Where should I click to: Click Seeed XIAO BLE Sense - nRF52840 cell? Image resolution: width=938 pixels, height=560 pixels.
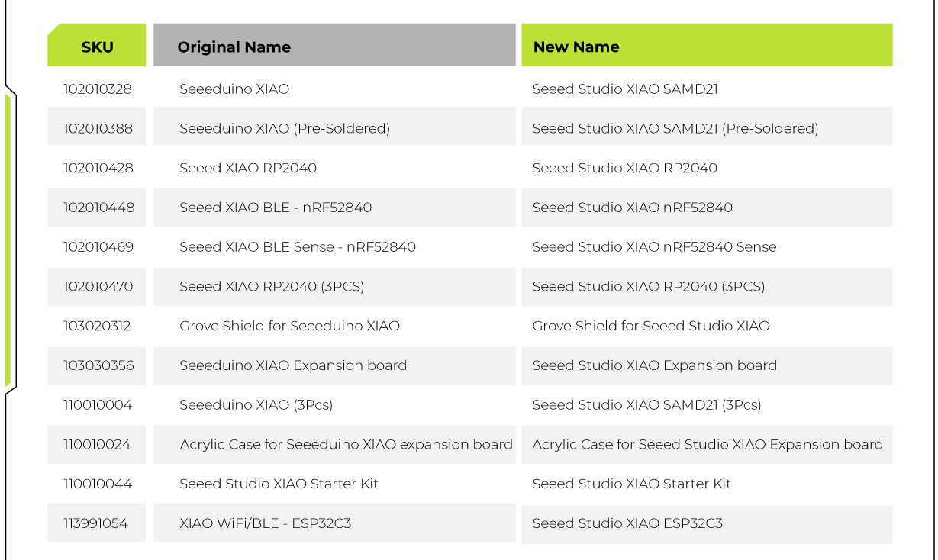297,247
